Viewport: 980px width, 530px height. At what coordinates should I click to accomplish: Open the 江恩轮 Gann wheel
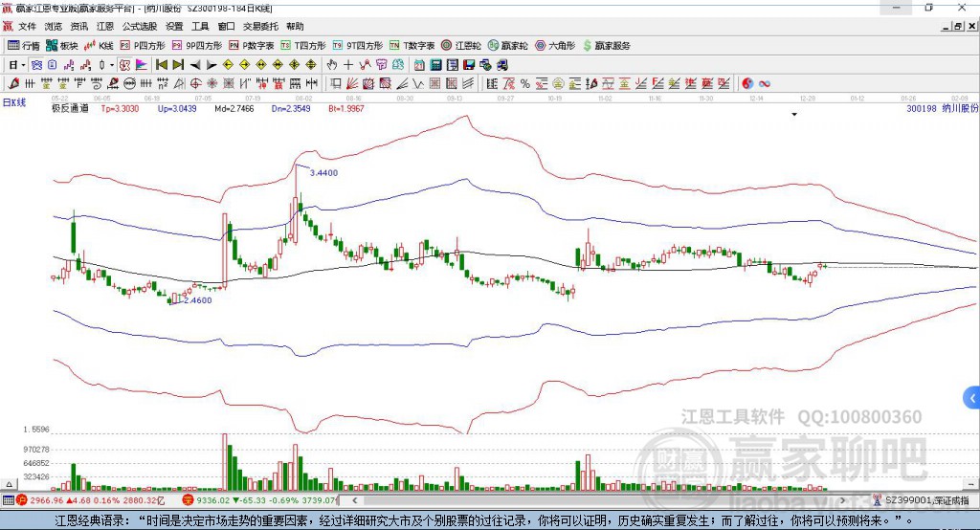(461, 46)
